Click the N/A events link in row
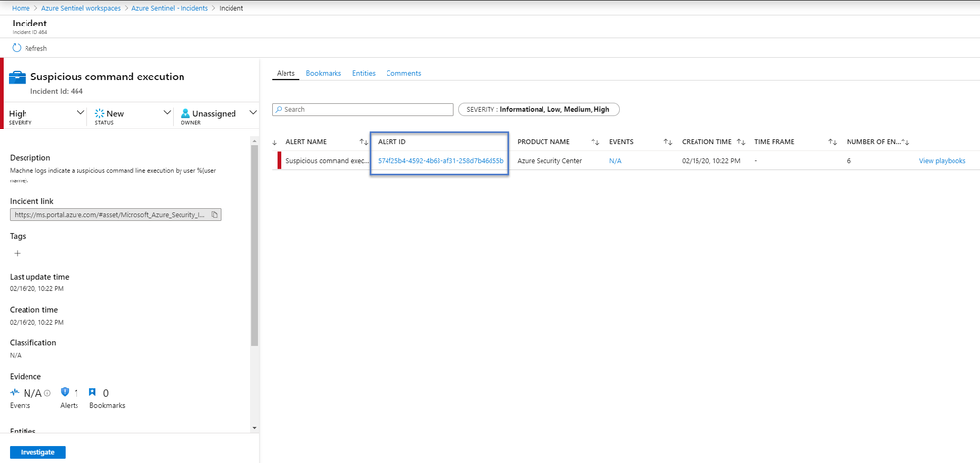The image size is (980, 463). (615, 161)
